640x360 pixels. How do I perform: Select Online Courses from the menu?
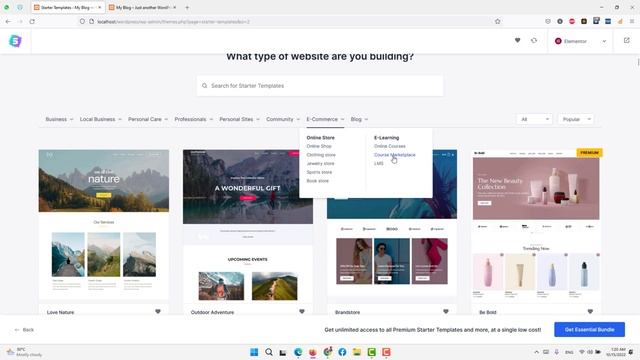point(390,146)
